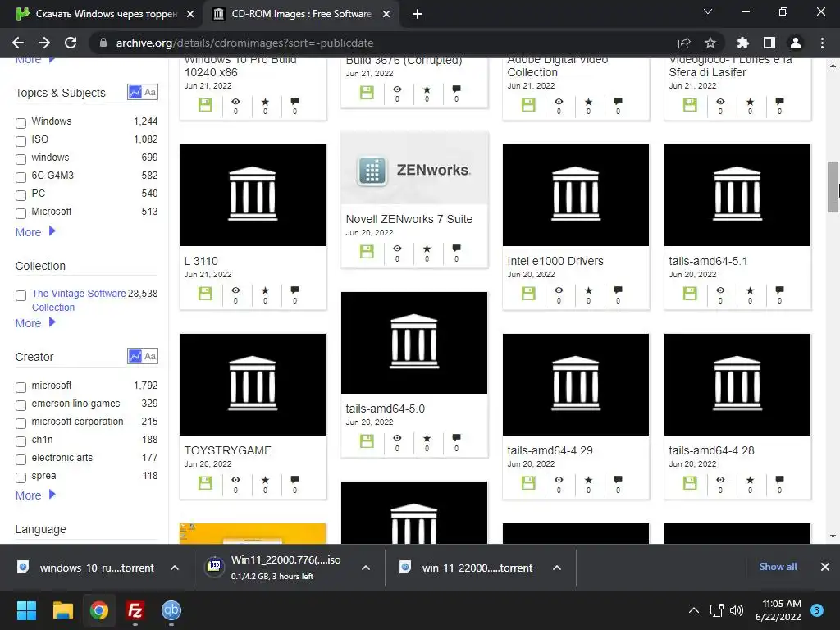Close the CD-ROM Images tab
The height and width of the screenshot is (630, 840).
tap(386, 14)
